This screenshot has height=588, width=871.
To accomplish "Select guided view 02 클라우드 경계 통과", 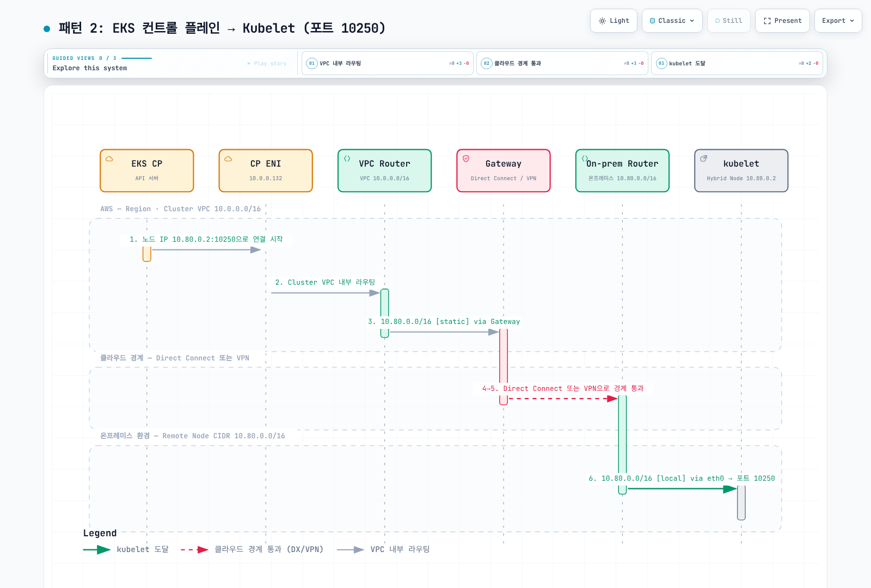I will (x=562, y=63).
